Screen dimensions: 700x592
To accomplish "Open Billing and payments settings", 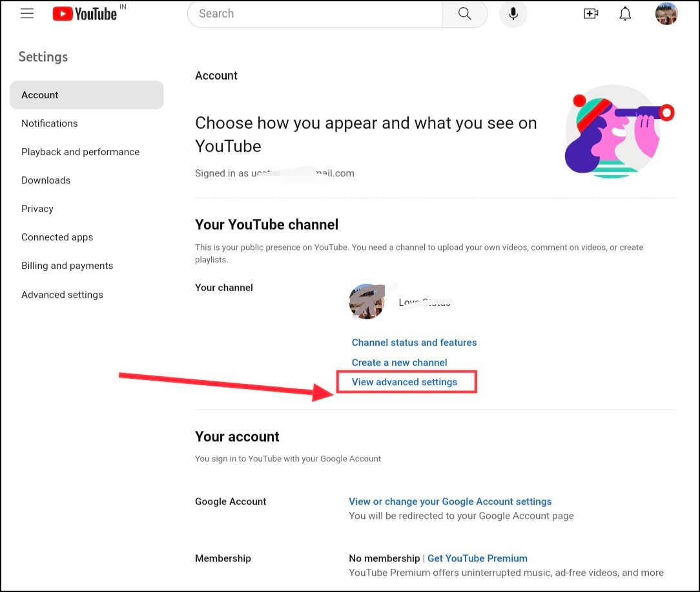I will click(x=67, y=266).
